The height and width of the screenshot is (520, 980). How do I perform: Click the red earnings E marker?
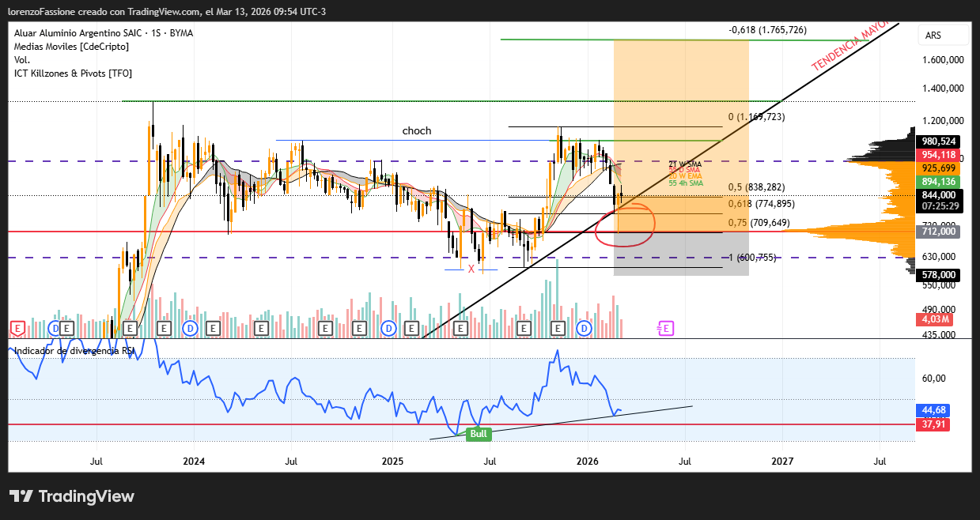17,327
